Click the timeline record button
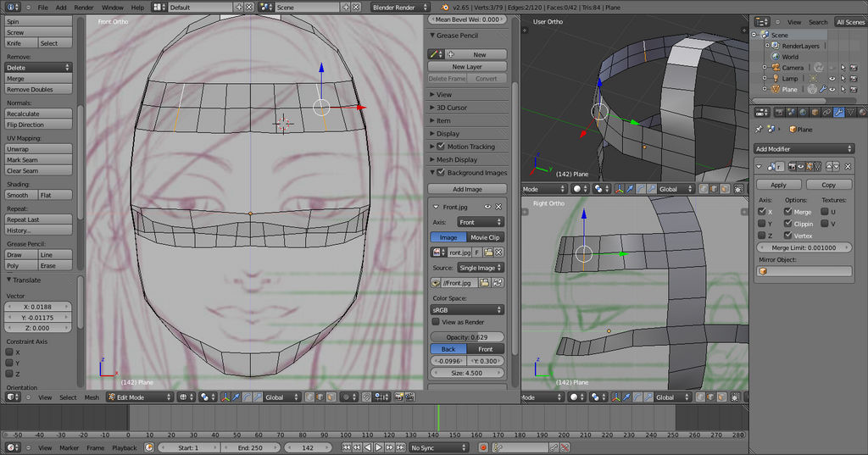The height and width of the screenshot is (455, 868). coord(483,447)
